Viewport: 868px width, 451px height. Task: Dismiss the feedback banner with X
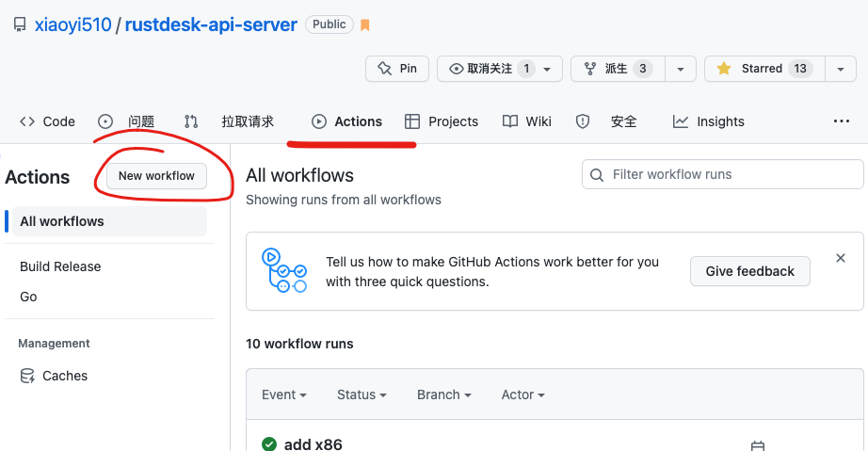(x=841, y=258)
